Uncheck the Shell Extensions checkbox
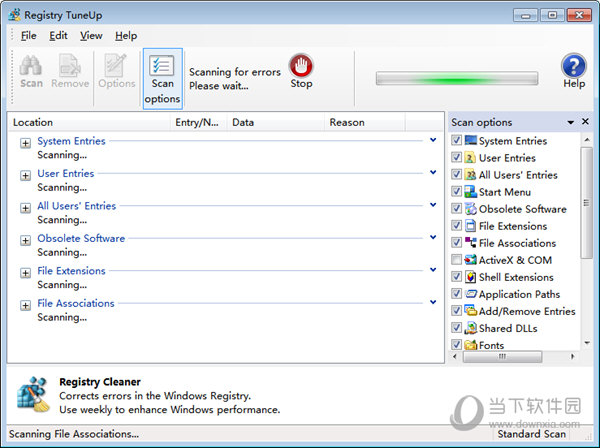This screenshot has height=448, width=600. (456, 277)
